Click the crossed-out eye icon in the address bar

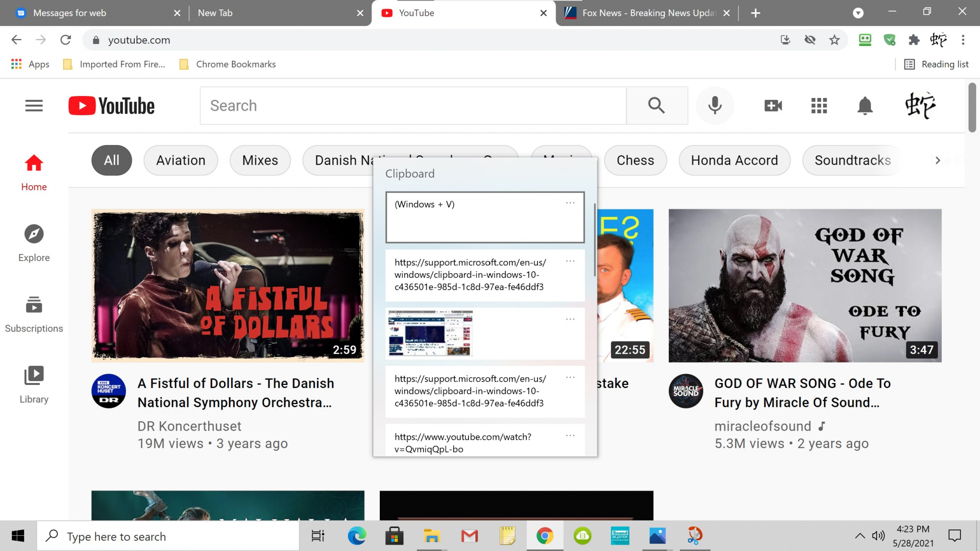(810, 40)
